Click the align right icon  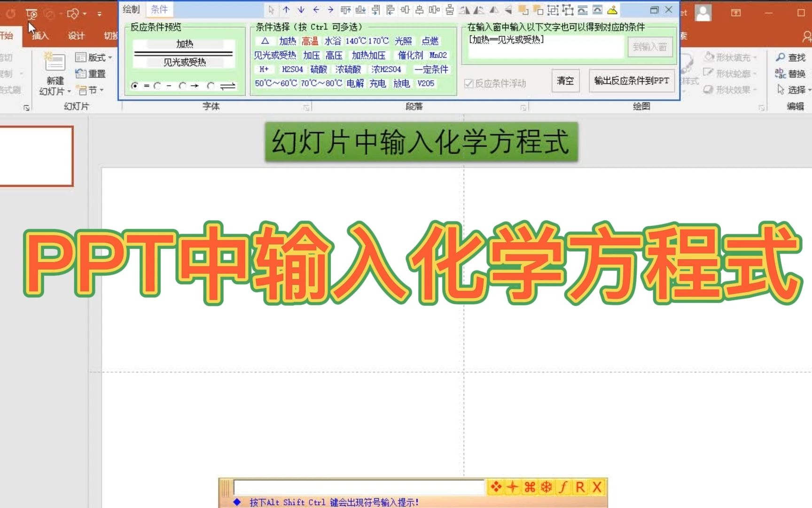375,9
